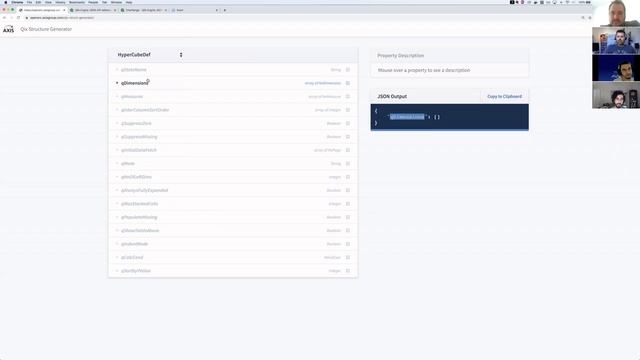
Task: Expand the qCalcCond property arrow
Action: click(x=117, y=258)
